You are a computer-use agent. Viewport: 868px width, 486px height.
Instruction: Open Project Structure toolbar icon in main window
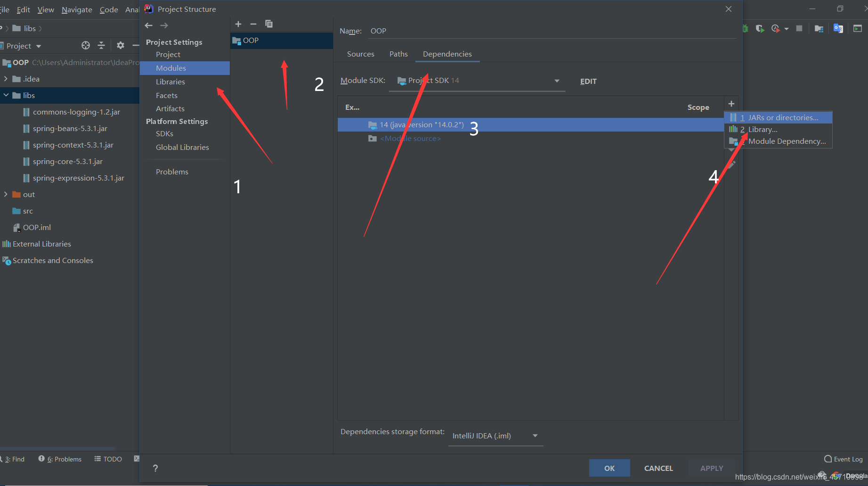point(819,29)
